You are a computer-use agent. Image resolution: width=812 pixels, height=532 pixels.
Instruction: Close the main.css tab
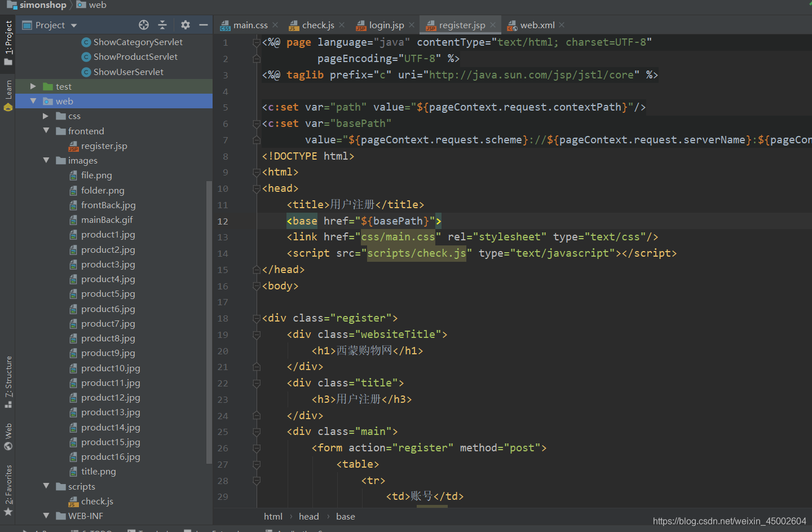[275, 25]
